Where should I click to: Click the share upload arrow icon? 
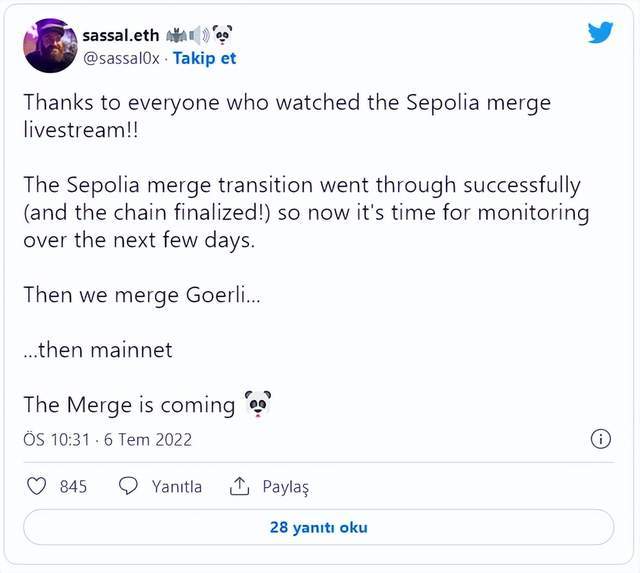click(239, 487)
